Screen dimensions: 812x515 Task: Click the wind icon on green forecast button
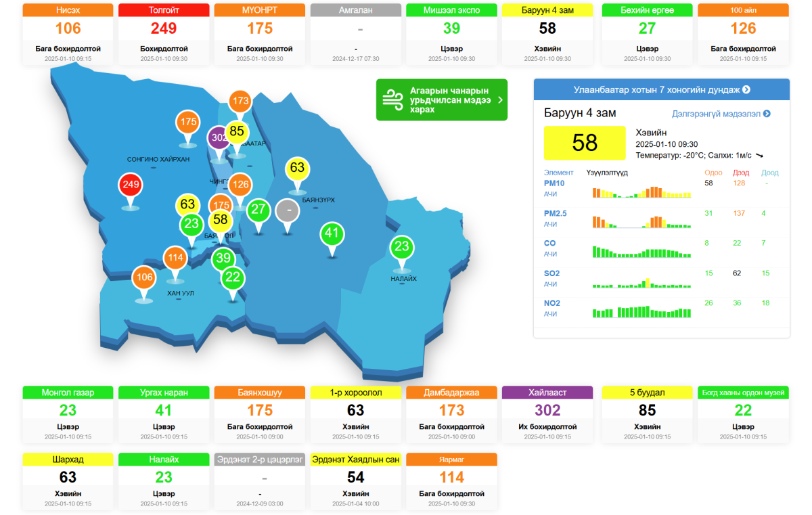click(x=393, y=99)
